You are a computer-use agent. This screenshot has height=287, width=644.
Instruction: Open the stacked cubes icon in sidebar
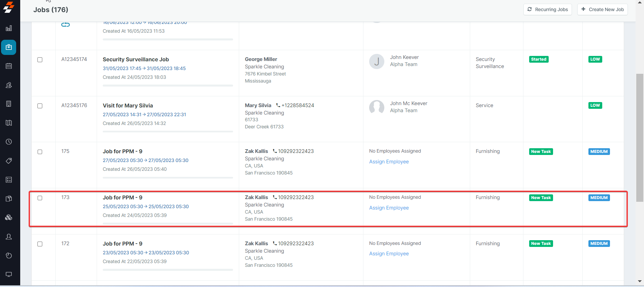point(9,218)
